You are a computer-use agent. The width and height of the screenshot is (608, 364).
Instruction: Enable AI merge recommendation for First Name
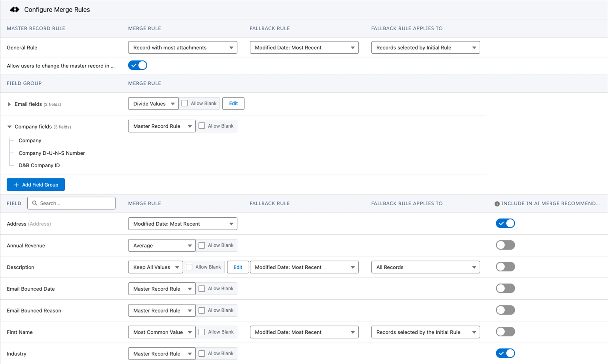click(505, 332)
